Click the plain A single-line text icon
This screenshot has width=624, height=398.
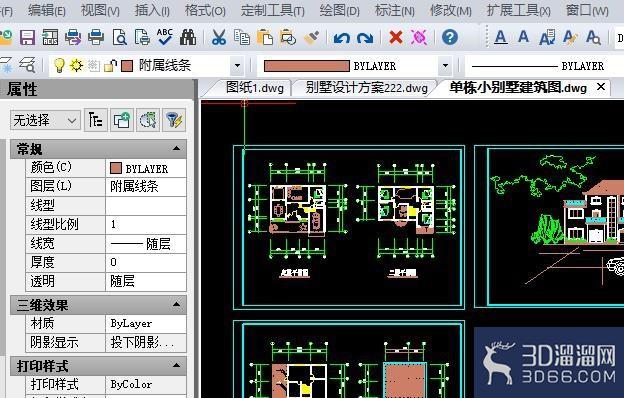(524, 37)
